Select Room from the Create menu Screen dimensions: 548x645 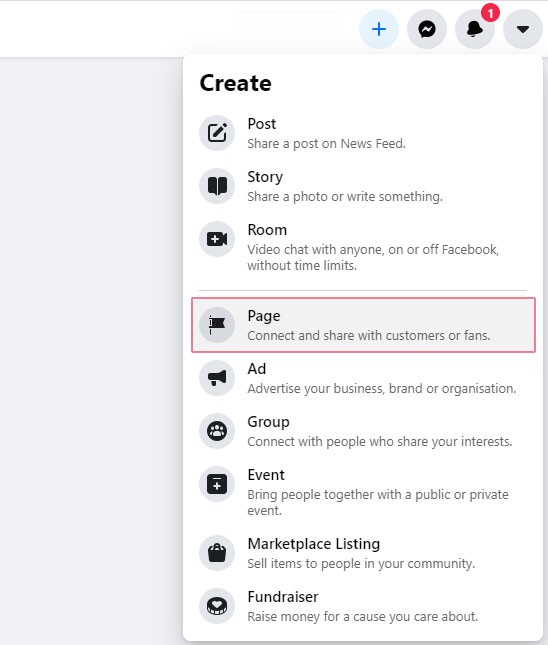(363, 247)
